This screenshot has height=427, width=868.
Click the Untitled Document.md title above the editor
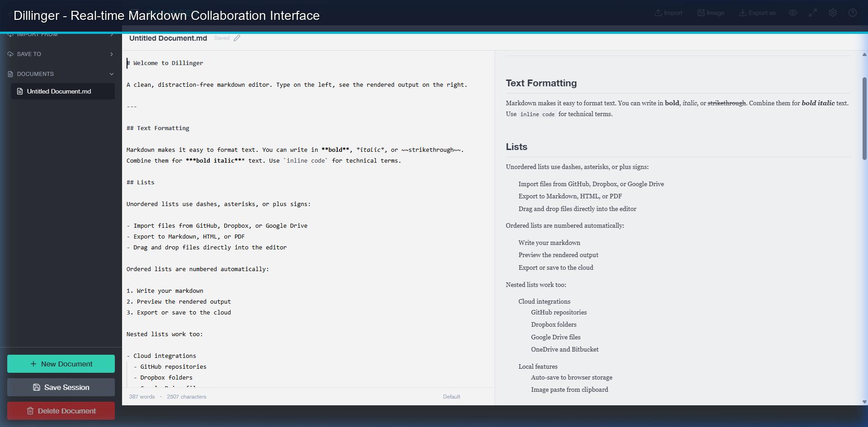[x=168, y=38]
